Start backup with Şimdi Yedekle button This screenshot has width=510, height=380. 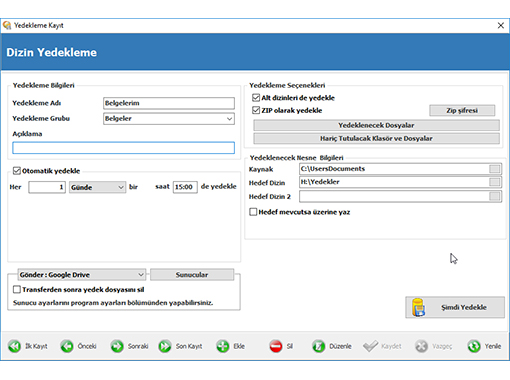pos(455,307)
